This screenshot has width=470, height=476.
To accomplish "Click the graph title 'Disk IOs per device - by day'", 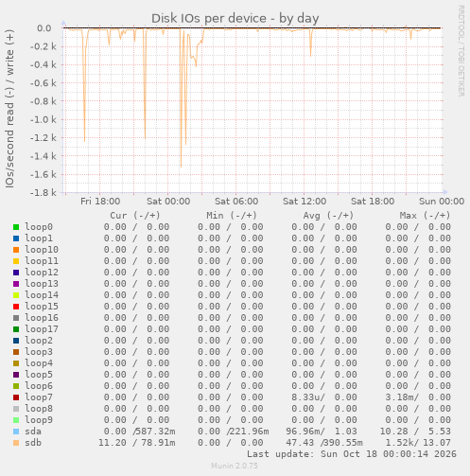I will pos(235,18).
